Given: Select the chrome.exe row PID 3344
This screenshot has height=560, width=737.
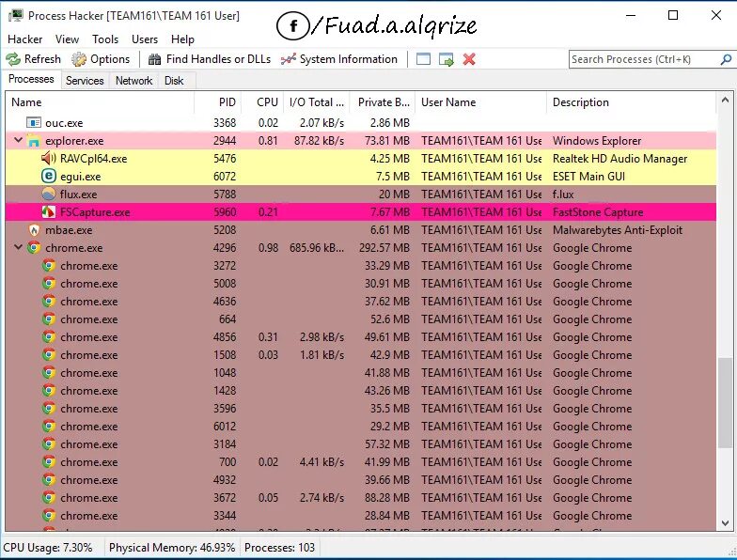Looking at the screenshot, I should pyautogui.click(x=361, y=515).
